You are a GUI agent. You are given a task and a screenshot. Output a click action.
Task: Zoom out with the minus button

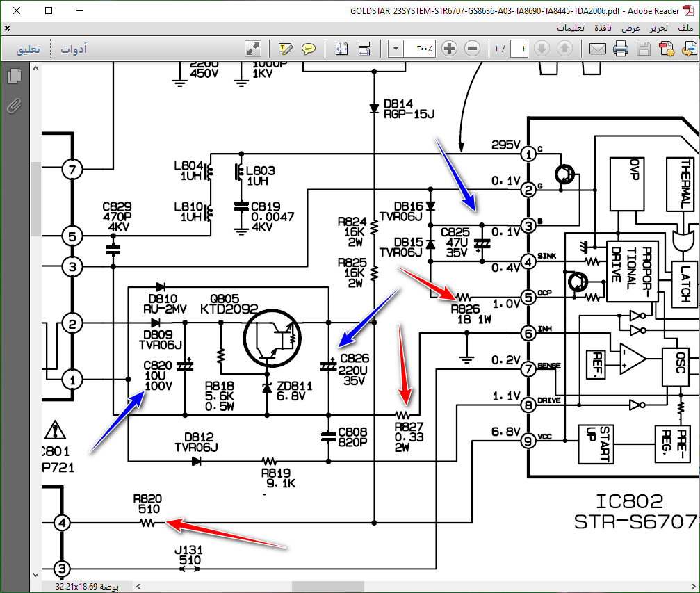pos(472,48)
